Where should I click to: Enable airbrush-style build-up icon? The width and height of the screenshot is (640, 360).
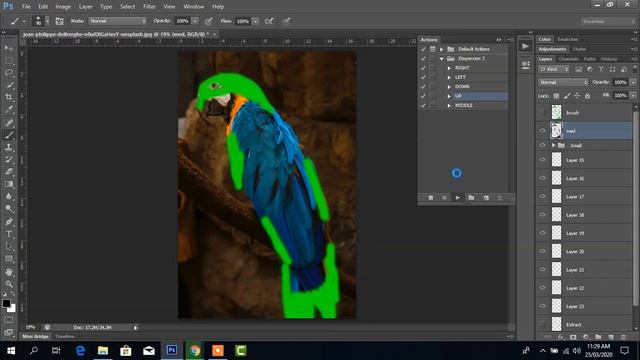(269, 21)
